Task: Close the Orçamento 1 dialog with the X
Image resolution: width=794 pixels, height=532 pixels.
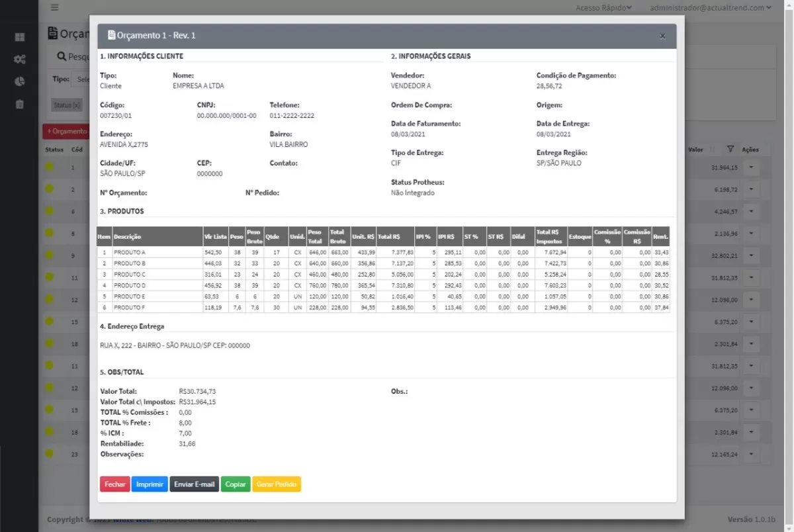Action: [x=662, y=36]
